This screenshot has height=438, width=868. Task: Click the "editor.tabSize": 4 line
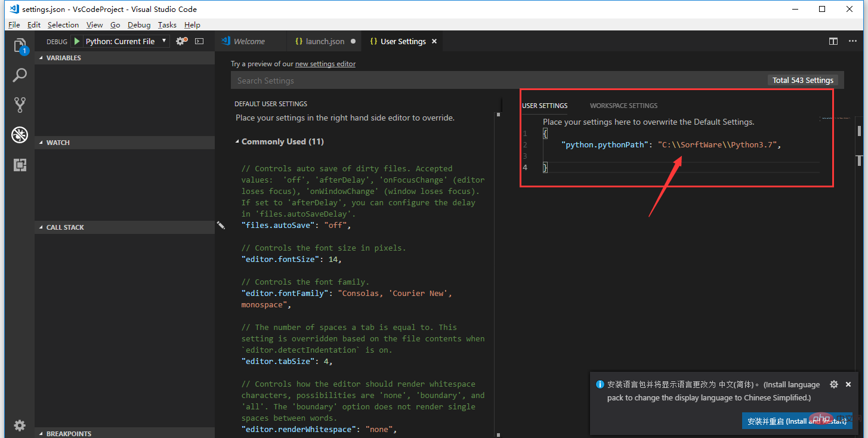pyautogui.click(x=287, y=361)
